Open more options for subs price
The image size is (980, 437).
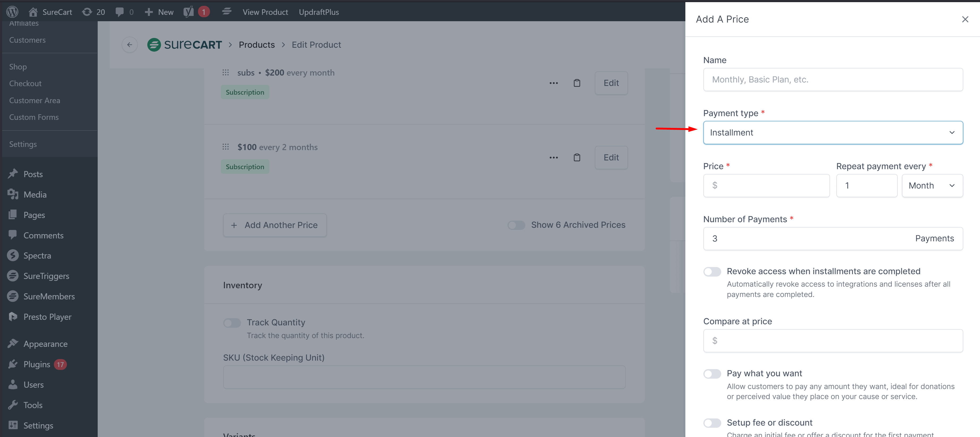[x=553, y=83]
